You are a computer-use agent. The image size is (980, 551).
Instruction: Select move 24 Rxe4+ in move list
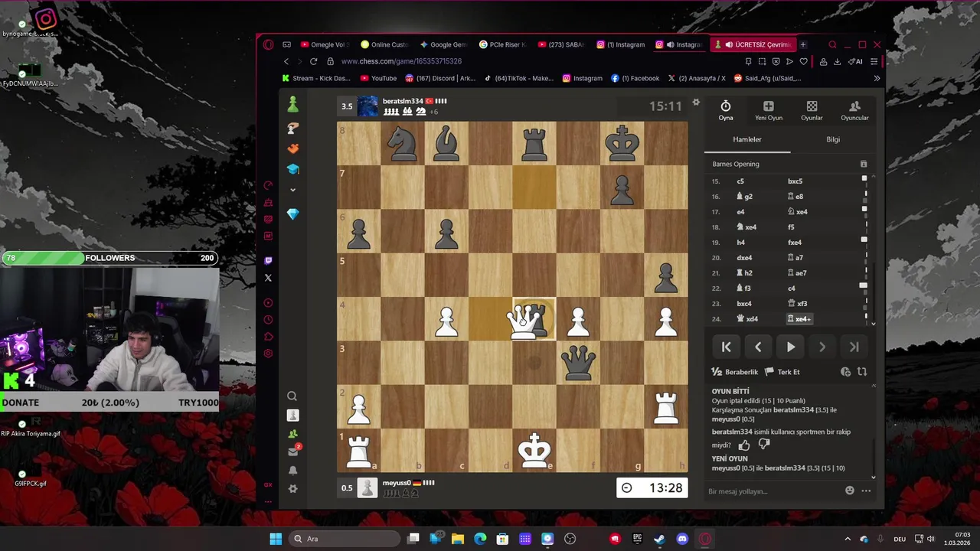(799, 319)
